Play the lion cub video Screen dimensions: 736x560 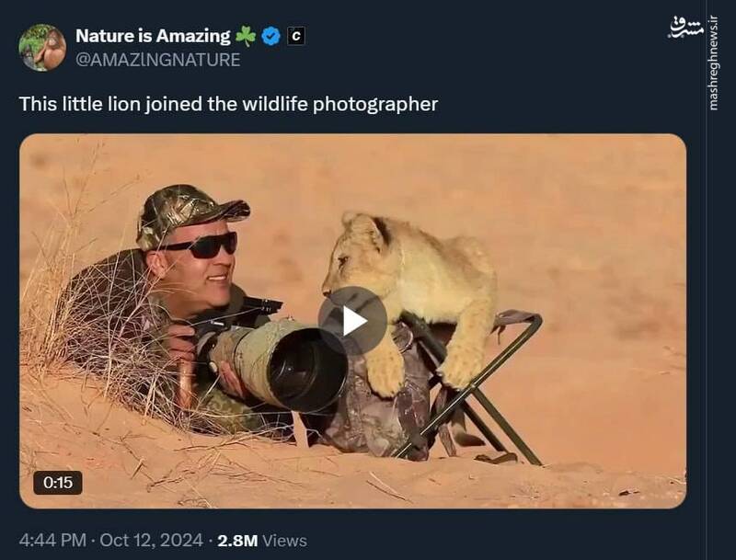point(352,321)
